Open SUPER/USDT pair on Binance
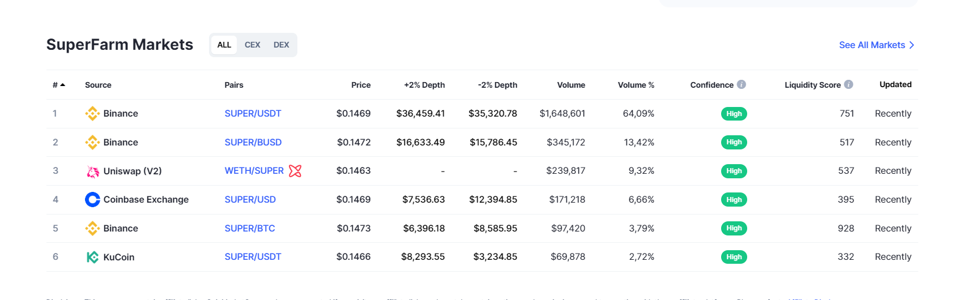The image size is (980, 300). point(253,114)
